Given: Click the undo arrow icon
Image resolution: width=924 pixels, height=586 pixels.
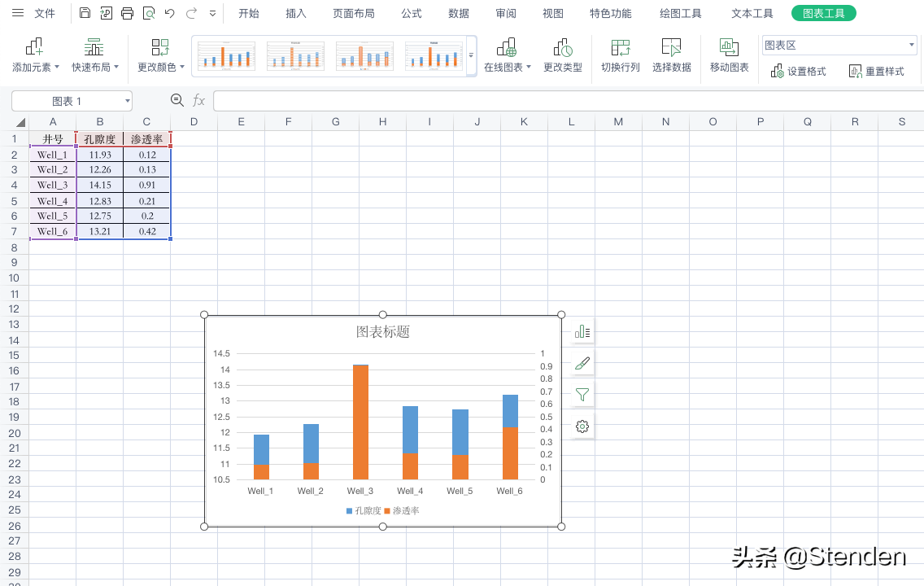Looking at the screenshot, I should pyautogui.click(x=170, y=13).
